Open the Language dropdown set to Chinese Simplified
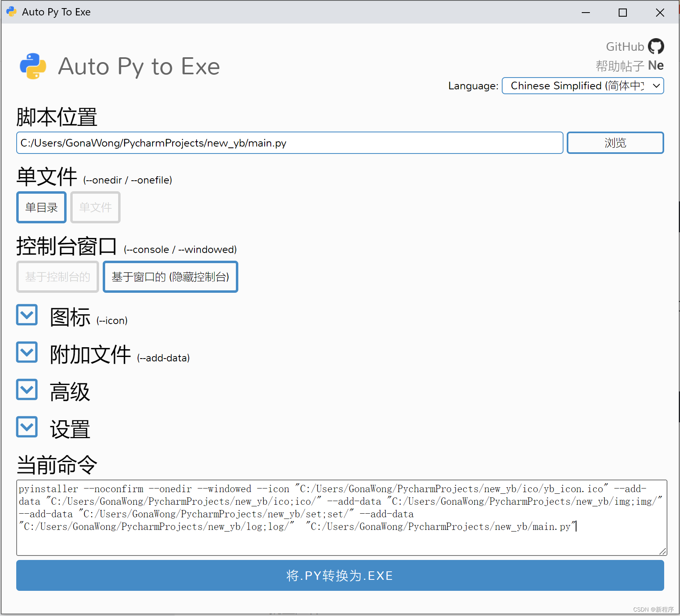The height and width of the screenshot is (616, 680). (x=583, y=86)
